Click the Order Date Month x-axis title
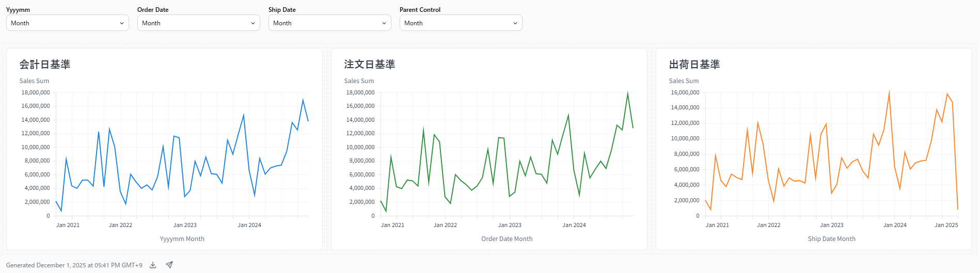The image size is (980, 273). tap(507, 239)
